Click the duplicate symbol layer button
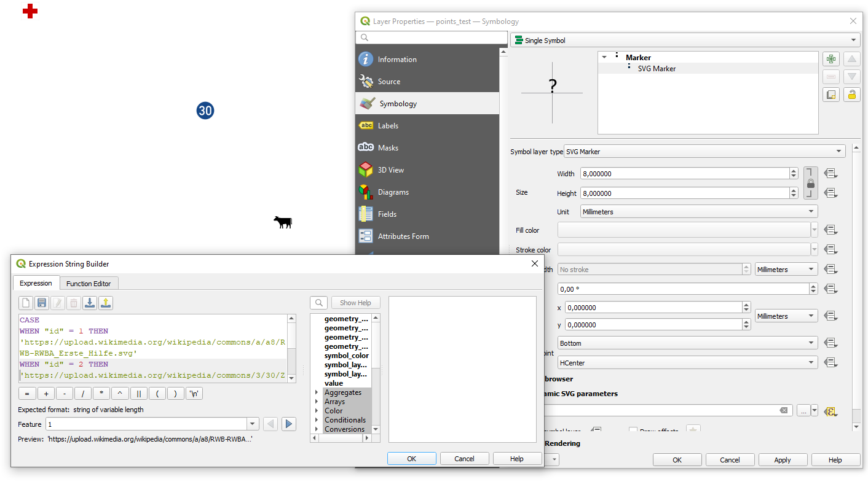Viewport: 868px width, 487px height. pyautogui.click(x=831, y=95)
